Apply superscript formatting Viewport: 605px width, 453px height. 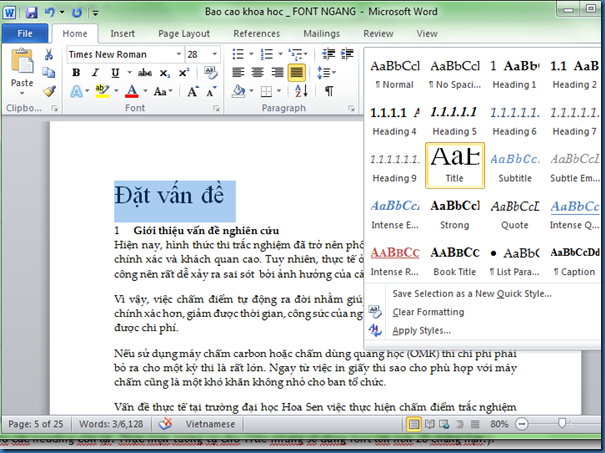(184, 73)
